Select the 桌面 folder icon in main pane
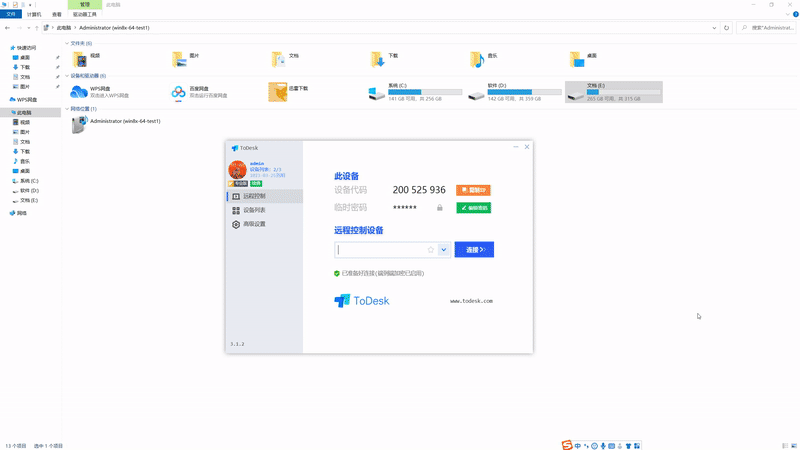Screen dimensions: 800x450 click(x=577, y=60)
